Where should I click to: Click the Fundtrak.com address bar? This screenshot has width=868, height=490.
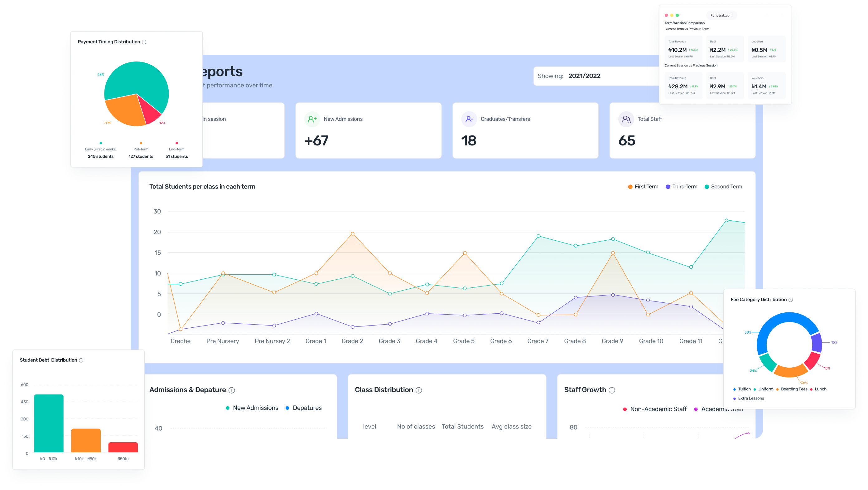point(721,16)
